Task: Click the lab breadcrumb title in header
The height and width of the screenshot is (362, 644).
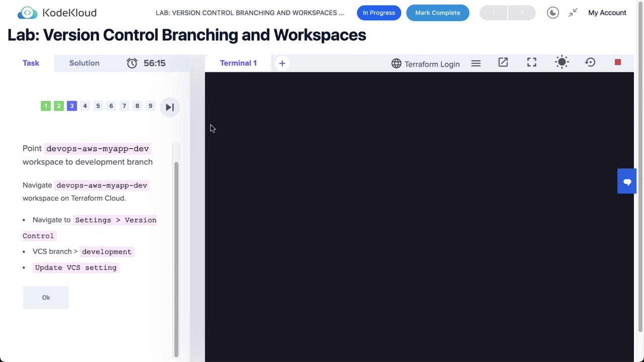Action: click(250, 13)
